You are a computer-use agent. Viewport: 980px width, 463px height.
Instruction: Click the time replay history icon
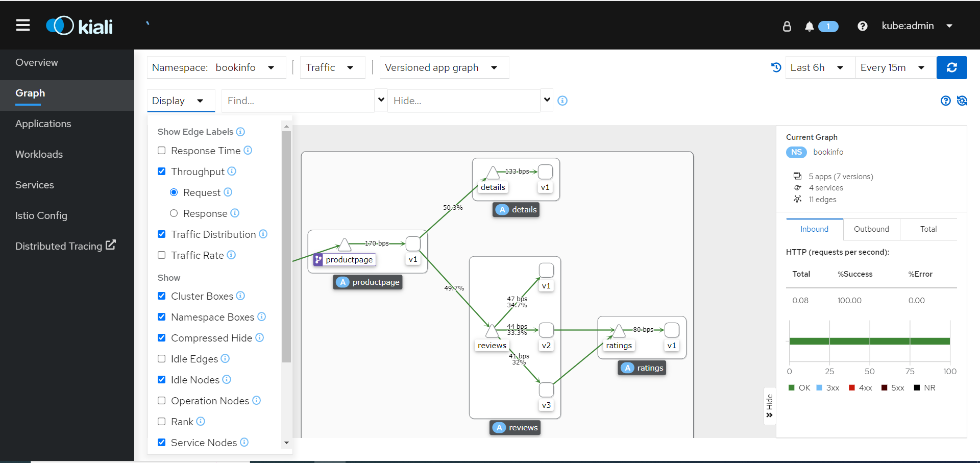point(776,67)
